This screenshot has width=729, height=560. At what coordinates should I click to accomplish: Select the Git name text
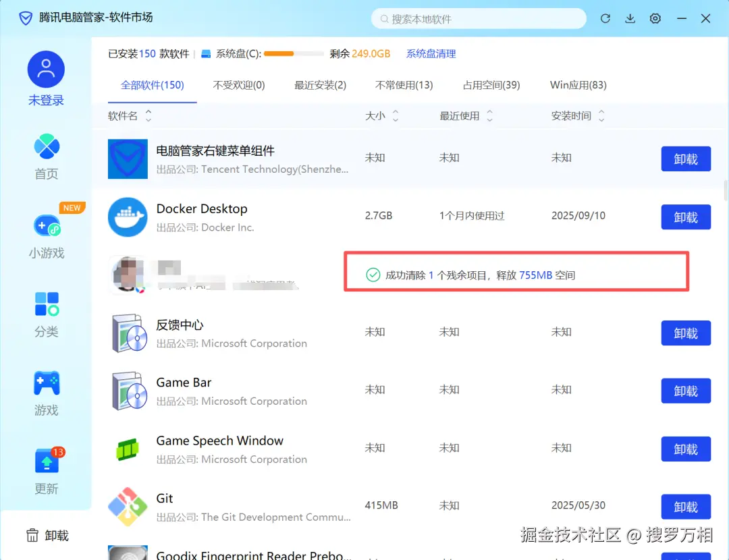(164, 499)
